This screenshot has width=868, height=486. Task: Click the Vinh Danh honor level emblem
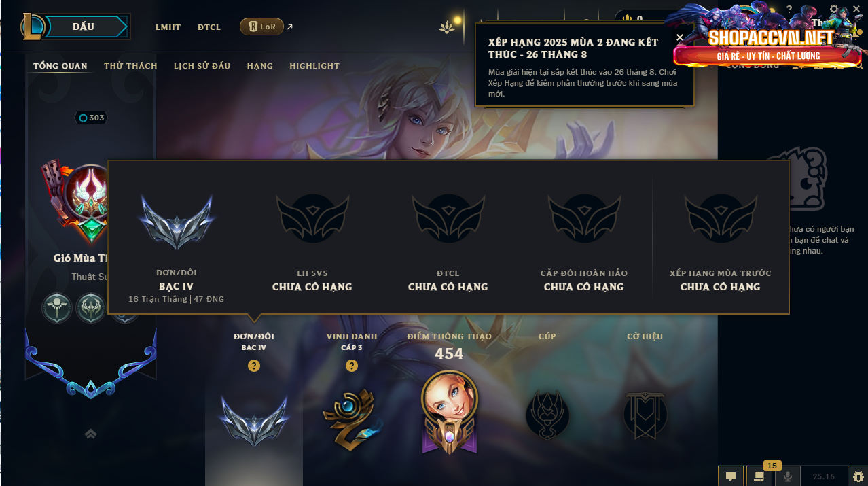pos(348,418)
